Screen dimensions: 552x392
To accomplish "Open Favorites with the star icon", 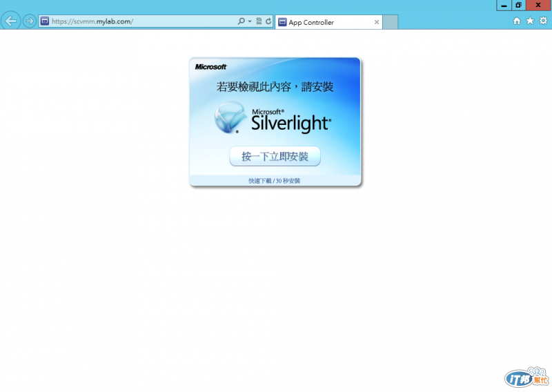I will coord(530,21).
